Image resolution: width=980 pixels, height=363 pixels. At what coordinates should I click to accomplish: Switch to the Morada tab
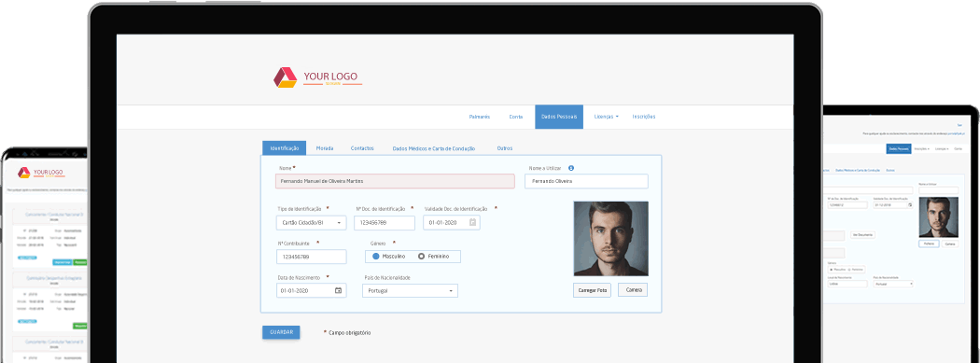pos(325,148)
